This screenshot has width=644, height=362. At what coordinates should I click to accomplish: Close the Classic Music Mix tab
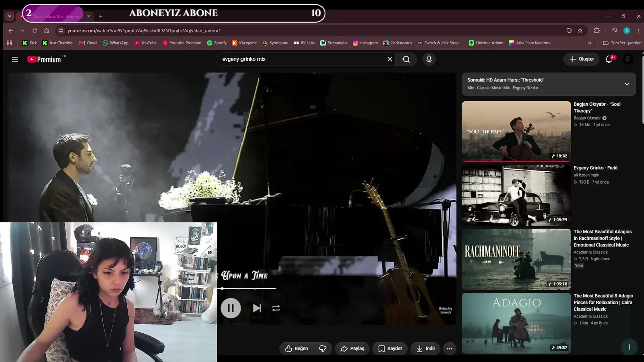point(88,16)
